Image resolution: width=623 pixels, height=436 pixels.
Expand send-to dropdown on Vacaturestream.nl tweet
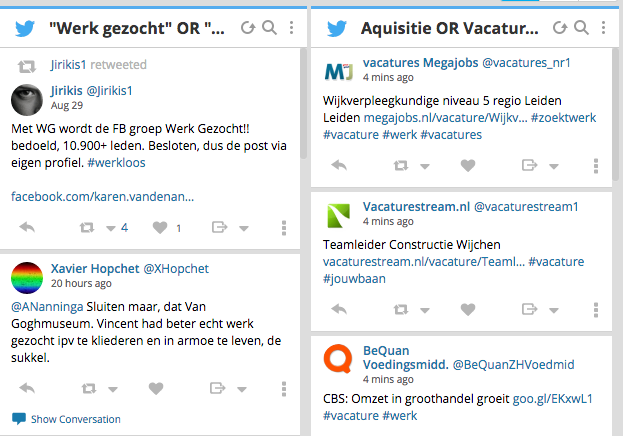click(x=554, y=310)
